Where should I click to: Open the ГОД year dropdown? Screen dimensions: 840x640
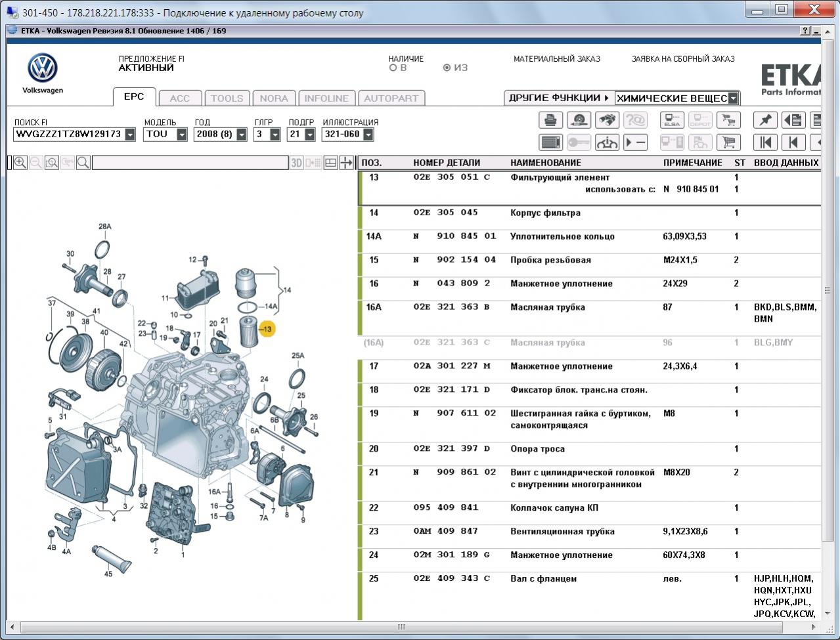(x=242, y=134)
